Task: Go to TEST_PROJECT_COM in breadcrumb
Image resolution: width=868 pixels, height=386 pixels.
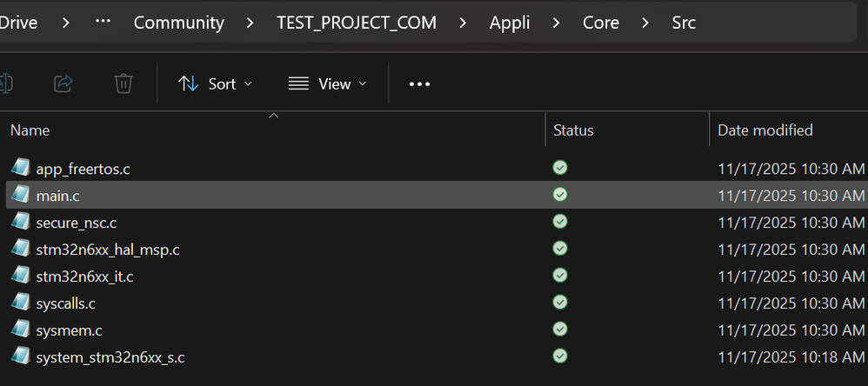Action: click(357, 23)
